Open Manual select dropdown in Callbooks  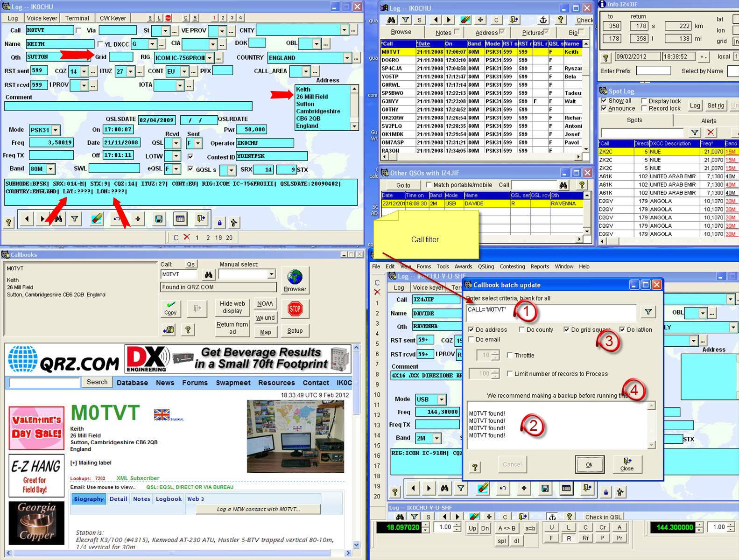pyautogui.click(x=271, y=274)
